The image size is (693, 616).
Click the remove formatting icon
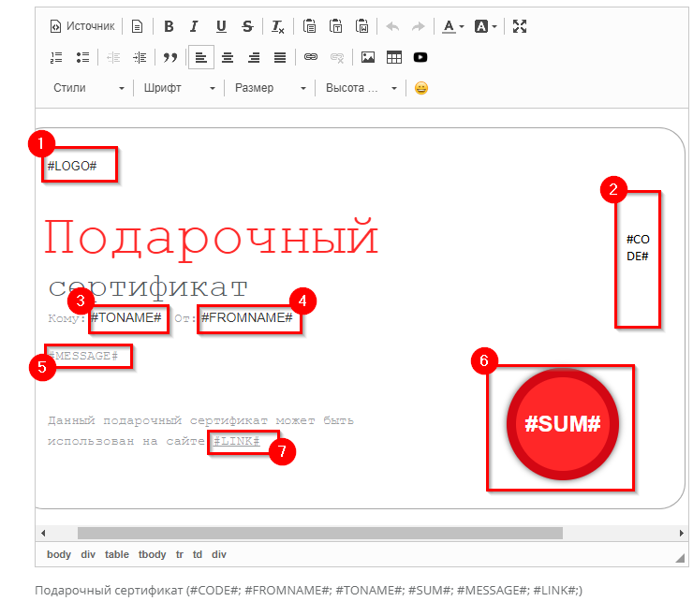pos(278,26)
